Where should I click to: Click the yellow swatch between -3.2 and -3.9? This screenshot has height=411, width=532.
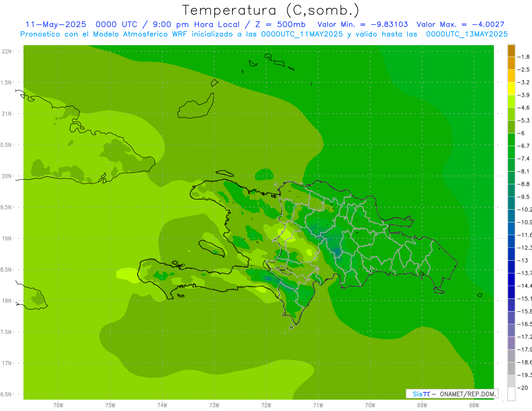(511, 89)
